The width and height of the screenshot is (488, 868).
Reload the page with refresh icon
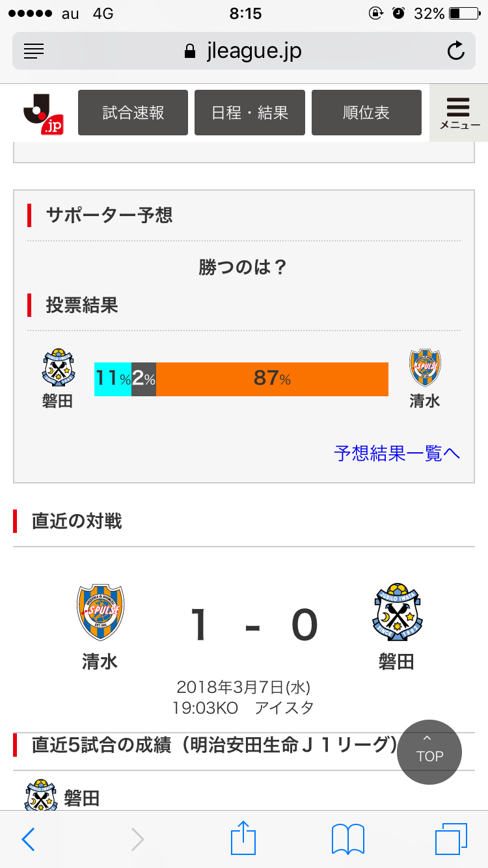[x=455, y=51]
